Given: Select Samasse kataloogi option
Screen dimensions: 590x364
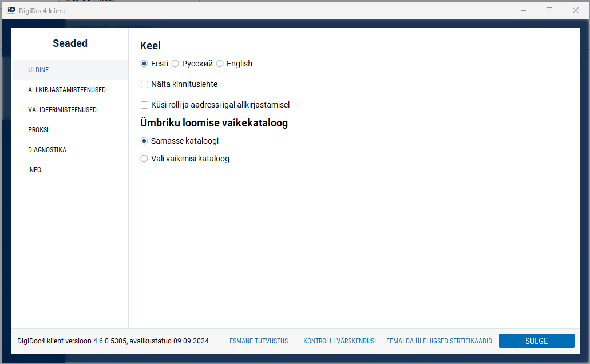Looking at the screenshot, I should (x=144, y=141).
